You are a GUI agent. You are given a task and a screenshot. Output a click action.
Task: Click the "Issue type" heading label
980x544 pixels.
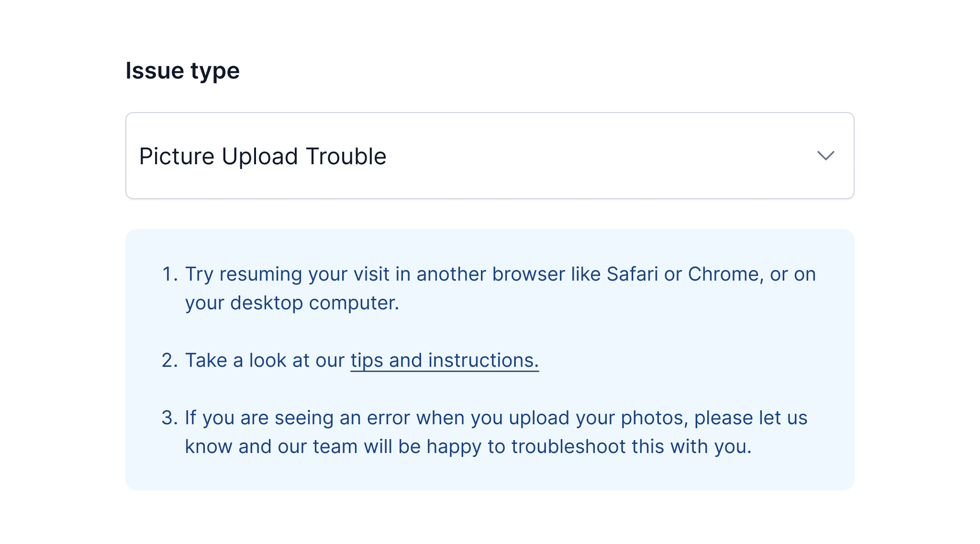click(x=182, y=71)
